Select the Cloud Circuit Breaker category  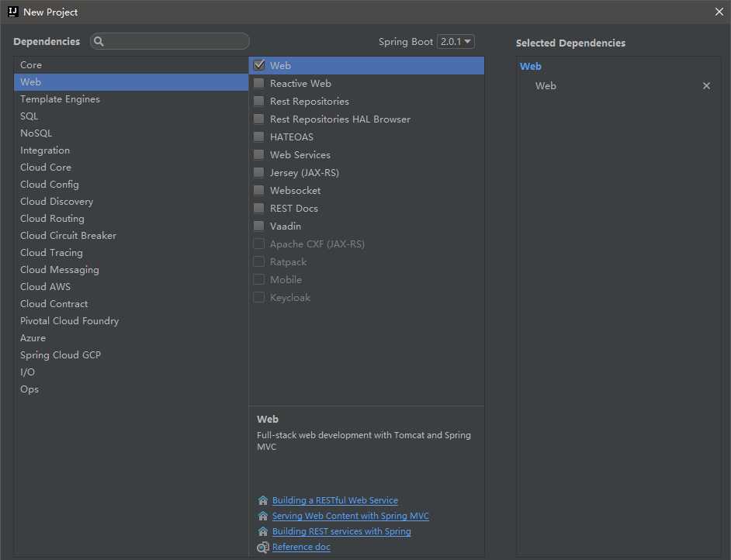[131, 235]
